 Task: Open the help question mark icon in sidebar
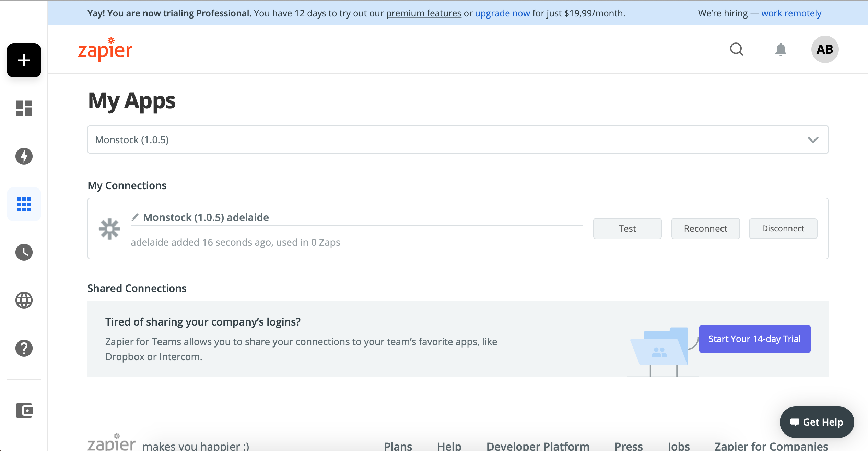[24, 348]
